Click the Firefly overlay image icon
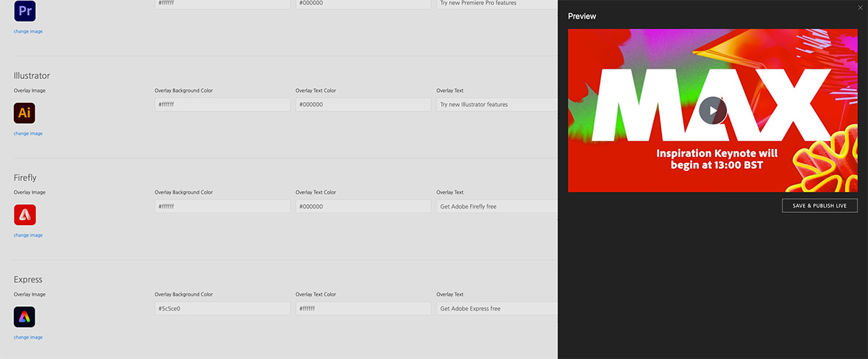This screenshot has height=359, width=868. (x=25, y=215)
